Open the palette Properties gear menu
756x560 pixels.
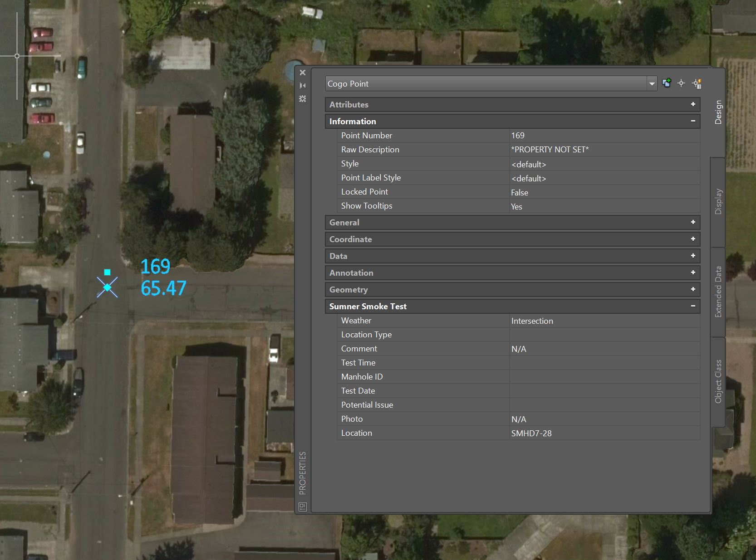(303, 98)
